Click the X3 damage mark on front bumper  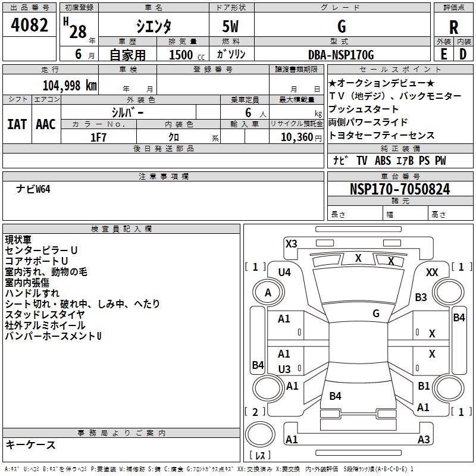tap(291, 243)
